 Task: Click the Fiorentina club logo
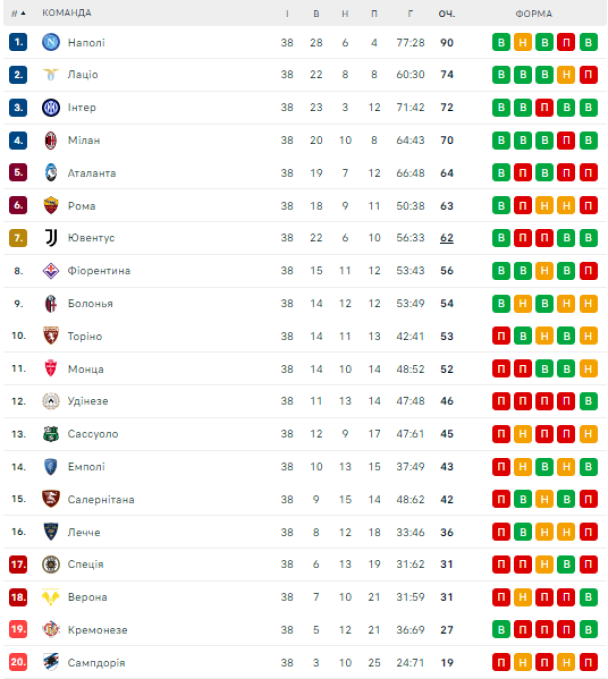50,271
